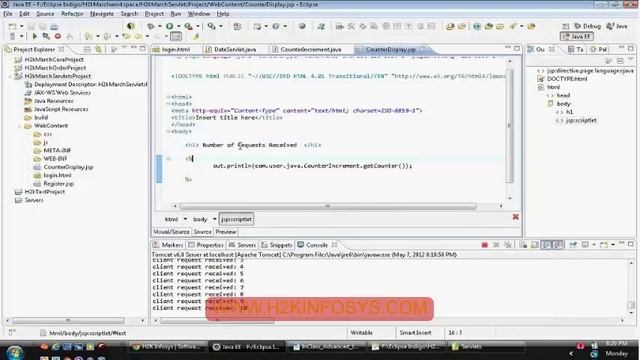640x360 pixels.
Task: Click the Open Perspective icon
Action: 565,26
